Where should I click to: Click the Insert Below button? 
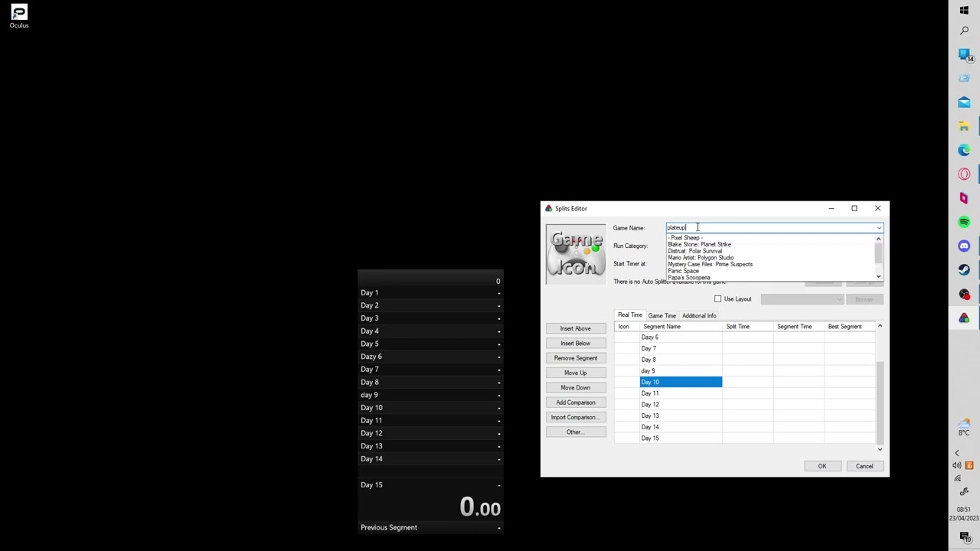575,344
